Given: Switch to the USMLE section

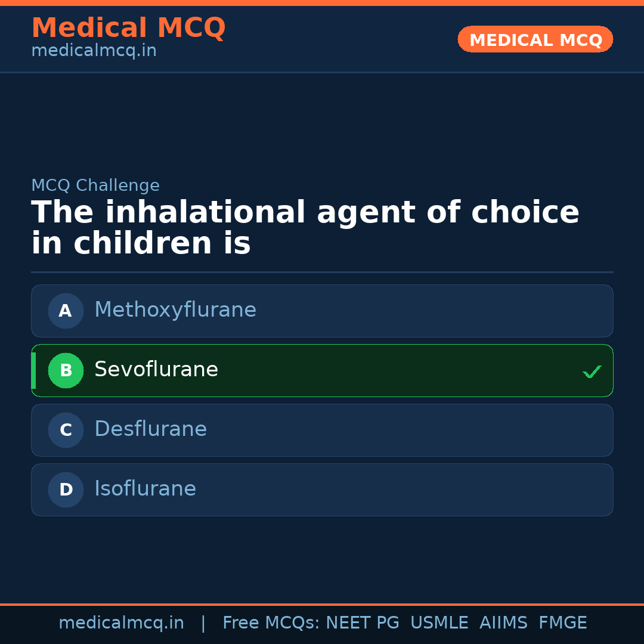Looking at the screenshot, I should (x=439, y=623).
